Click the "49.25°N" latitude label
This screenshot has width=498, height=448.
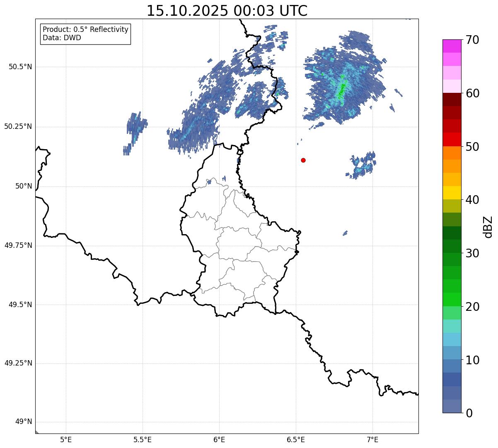point(18,363)
